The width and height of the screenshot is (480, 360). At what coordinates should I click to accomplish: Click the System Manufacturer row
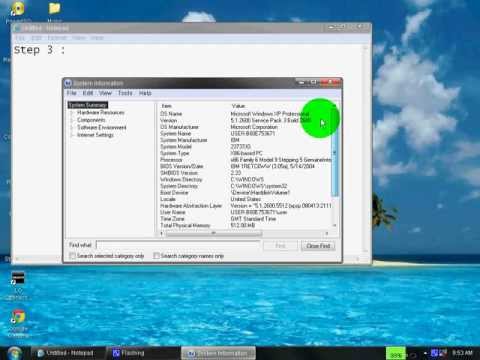tap(245, 140)
